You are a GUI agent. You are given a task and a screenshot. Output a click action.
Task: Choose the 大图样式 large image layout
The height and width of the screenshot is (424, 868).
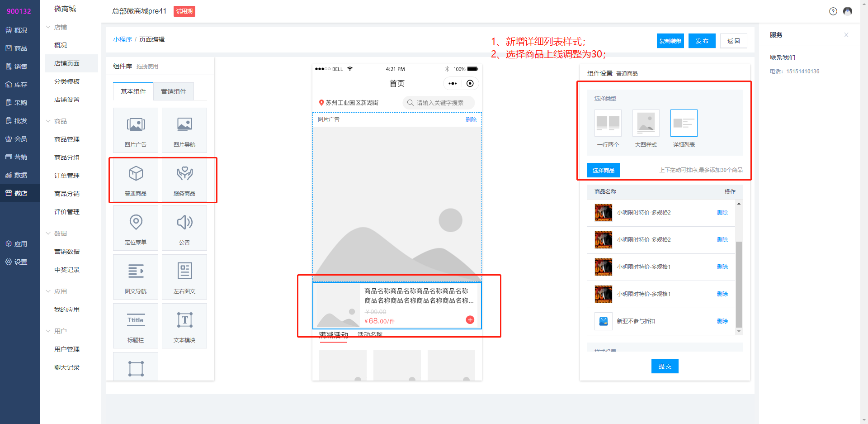tap(646, 124)
